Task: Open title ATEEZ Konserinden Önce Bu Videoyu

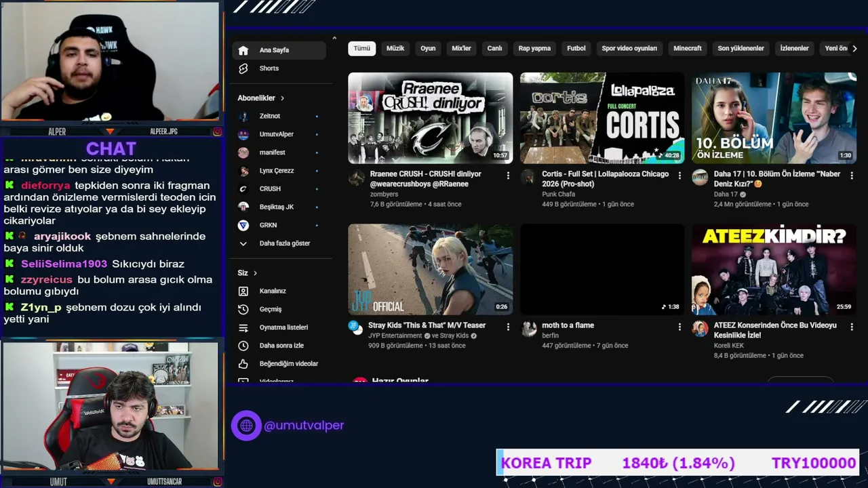Action: 775,330
